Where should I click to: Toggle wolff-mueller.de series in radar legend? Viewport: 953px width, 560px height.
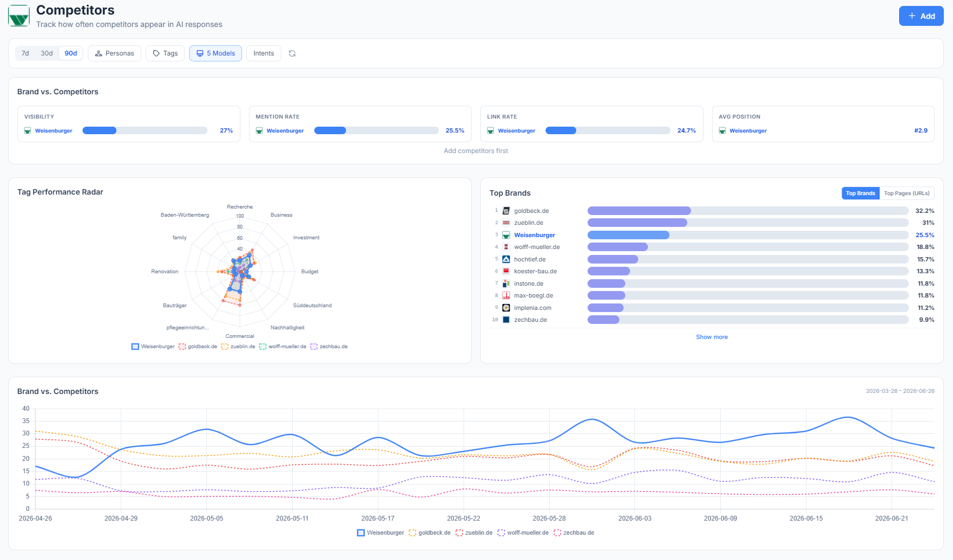282,347
